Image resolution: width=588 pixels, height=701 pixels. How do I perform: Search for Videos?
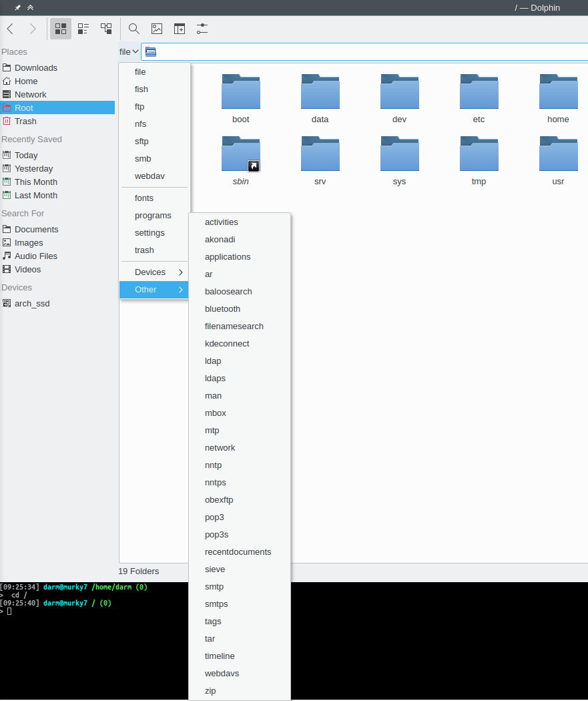click(57, 270)
